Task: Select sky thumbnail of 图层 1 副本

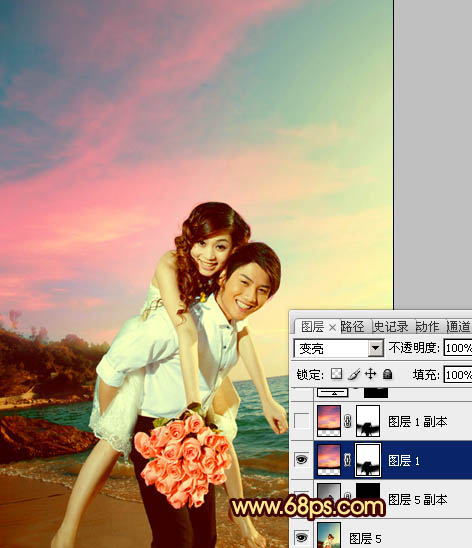Action: coord(329,421)
